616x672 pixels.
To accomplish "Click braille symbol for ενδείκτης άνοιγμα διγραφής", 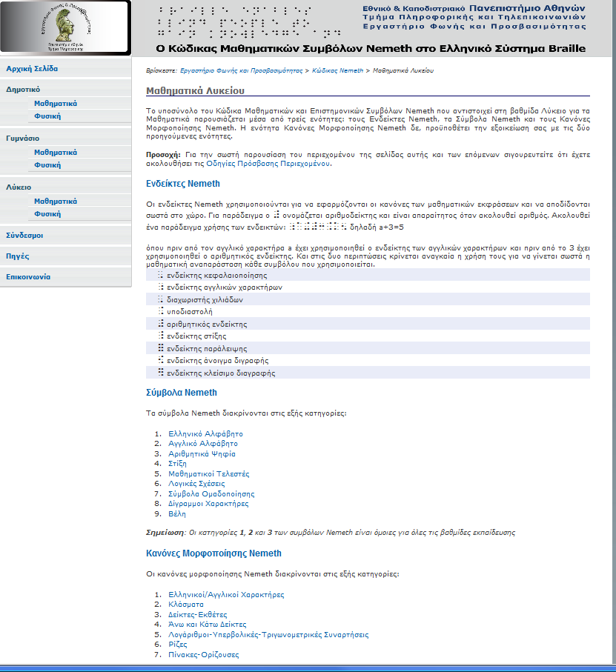I will pyautogui.click(x=160, y=360).
